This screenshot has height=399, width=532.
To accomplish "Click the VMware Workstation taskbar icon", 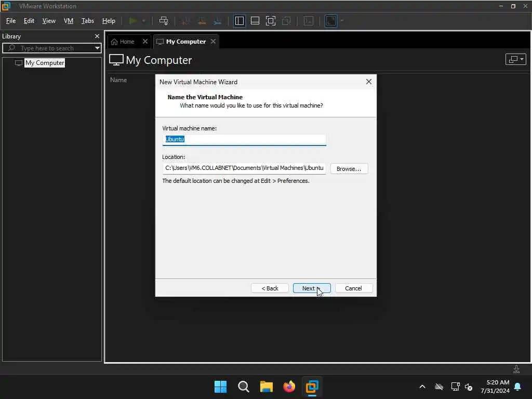I will point(312,387).
